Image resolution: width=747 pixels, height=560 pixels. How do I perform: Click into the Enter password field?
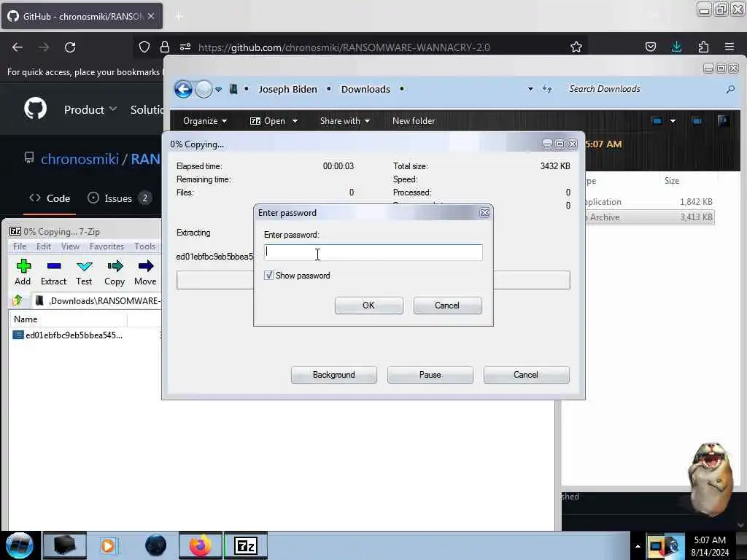point(373,252)
